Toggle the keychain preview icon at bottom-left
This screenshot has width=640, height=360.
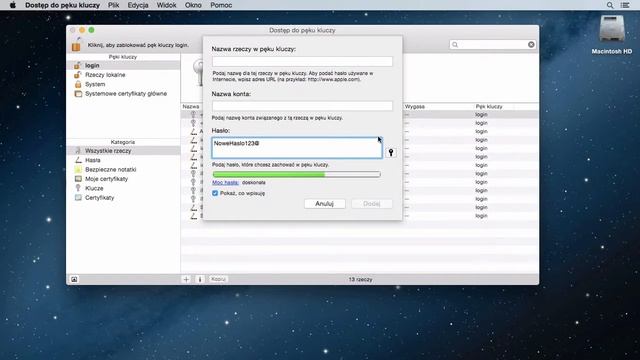pos(74,279)
